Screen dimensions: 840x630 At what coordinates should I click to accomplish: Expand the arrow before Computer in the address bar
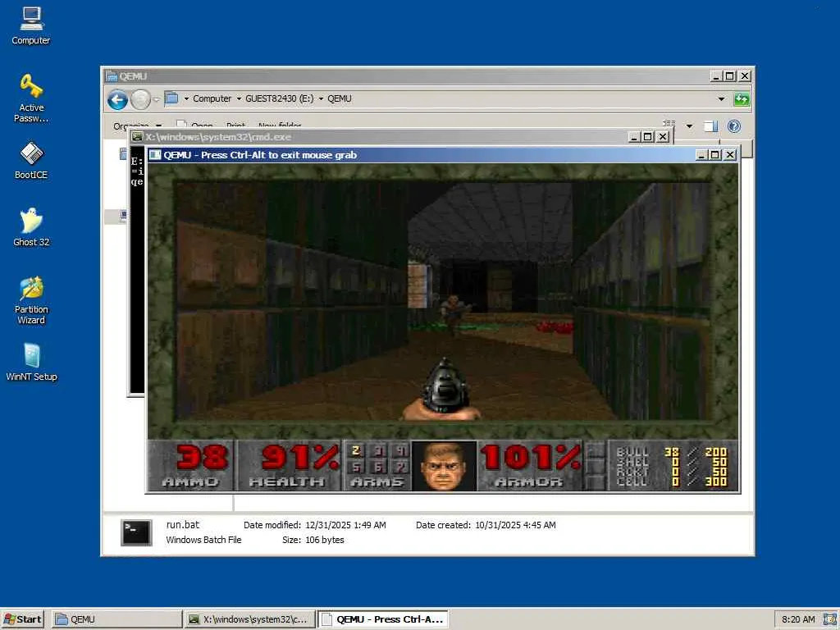pos(186,99)
